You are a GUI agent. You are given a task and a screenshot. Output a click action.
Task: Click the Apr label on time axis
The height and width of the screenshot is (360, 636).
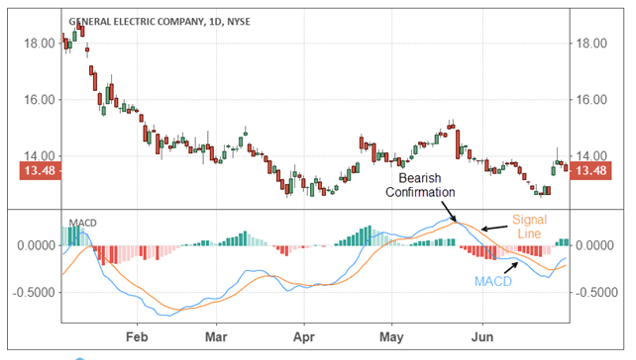pos(304,337)
